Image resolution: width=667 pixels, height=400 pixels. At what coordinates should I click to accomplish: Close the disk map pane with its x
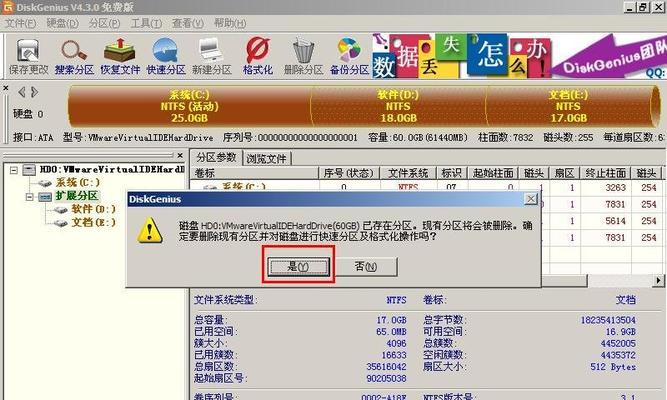[6, 88]
